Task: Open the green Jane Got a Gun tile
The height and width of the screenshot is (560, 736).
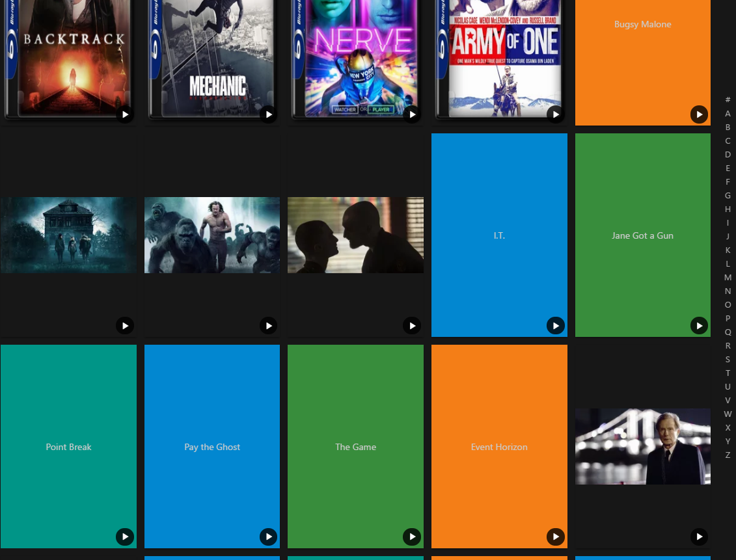Action: [642, 235]
